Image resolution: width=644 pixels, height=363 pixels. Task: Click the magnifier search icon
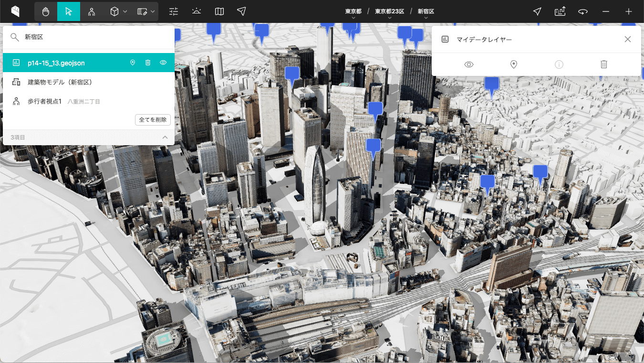[15, 37]
